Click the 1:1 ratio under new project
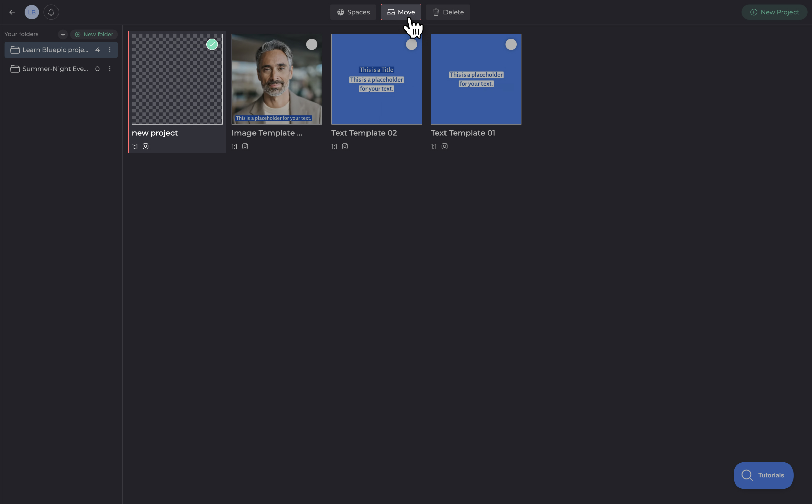The image size is (812, 504). coord(134,146)
